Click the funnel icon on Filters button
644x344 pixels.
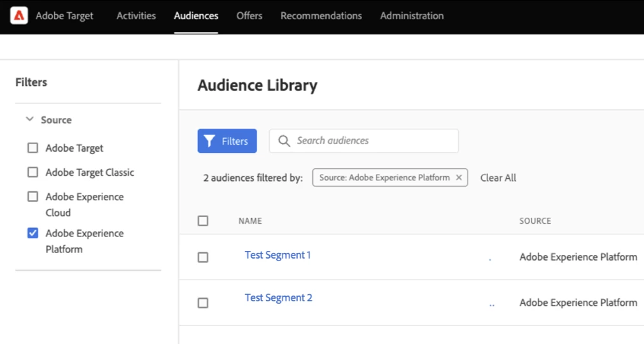tap(209, 141)
